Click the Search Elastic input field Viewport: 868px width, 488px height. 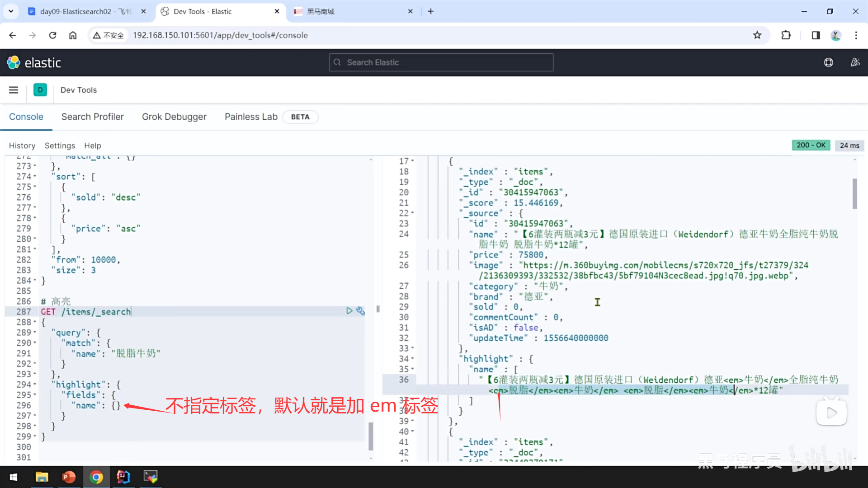pos(441,62)
